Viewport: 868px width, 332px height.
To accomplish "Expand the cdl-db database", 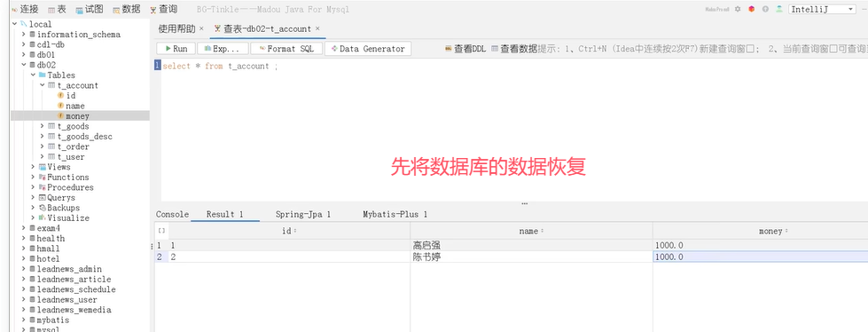I will (x=24, y=44).
